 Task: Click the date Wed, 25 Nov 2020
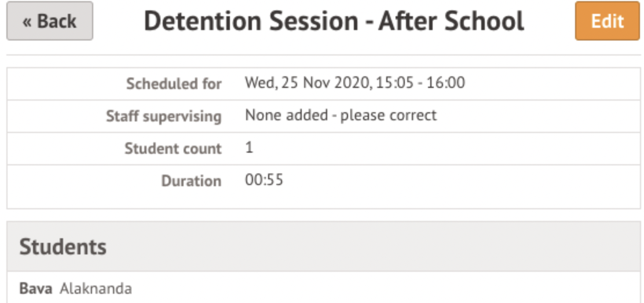tap(305, 83)
